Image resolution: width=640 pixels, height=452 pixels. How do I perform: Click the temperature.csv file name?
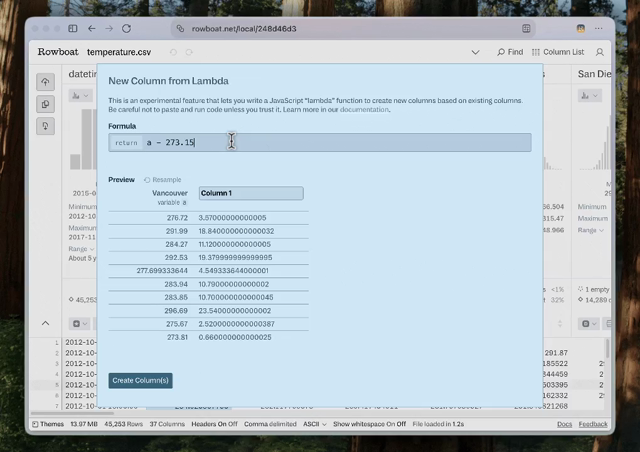119,52
